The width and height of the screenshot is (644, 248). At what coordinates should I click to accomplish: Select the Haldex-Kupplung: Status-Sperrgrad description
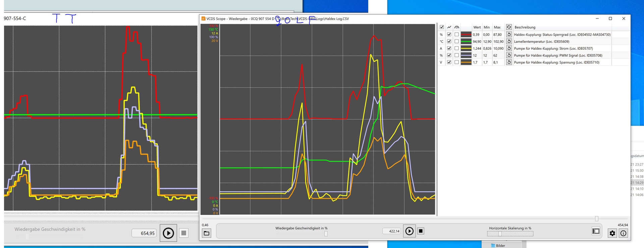tap(562, 35)
